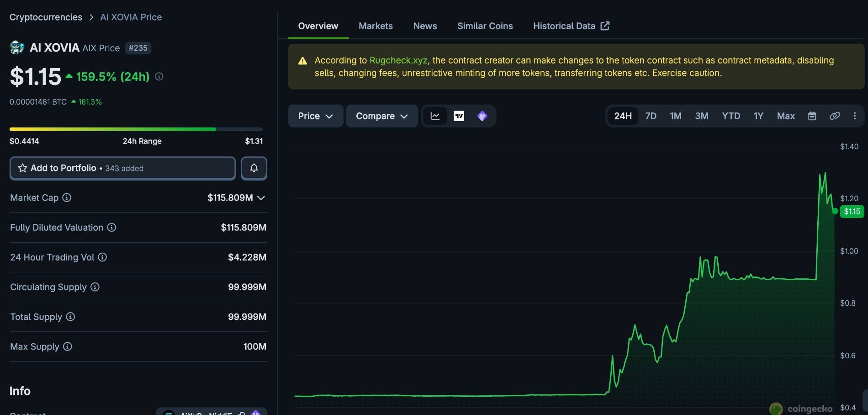This screenshot has height=415, width=868.
Task: Click the 161.3% BTC change text
Action: [90, 102]
